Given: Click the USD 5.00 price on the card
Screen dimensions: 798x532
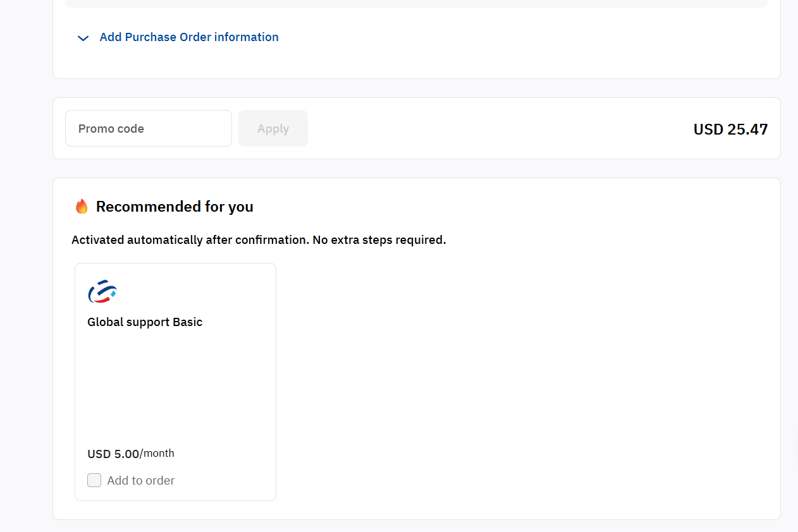Looking at the screenshot, I should 113,454.
